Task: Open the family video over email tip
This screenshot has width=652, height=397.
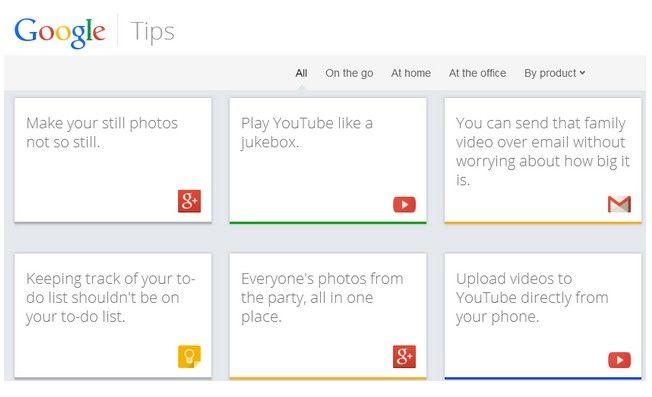Action: pos(543,160)
